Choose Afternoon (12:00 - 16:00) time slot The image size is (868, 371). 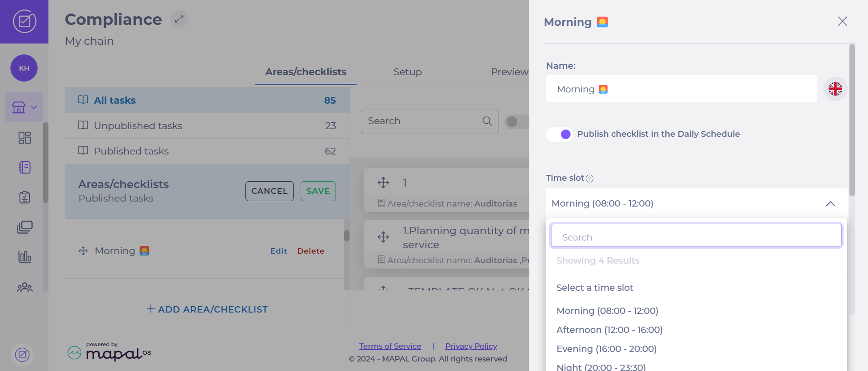[609, 330]
